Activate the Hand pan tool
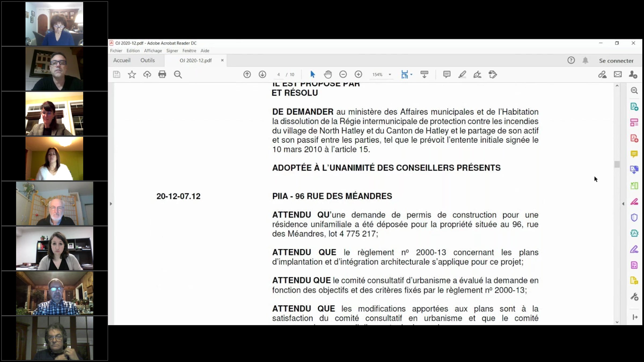Image resolution: width=644 pixels, height=362 pixels. pyautogui.click(x=328, y=75)
